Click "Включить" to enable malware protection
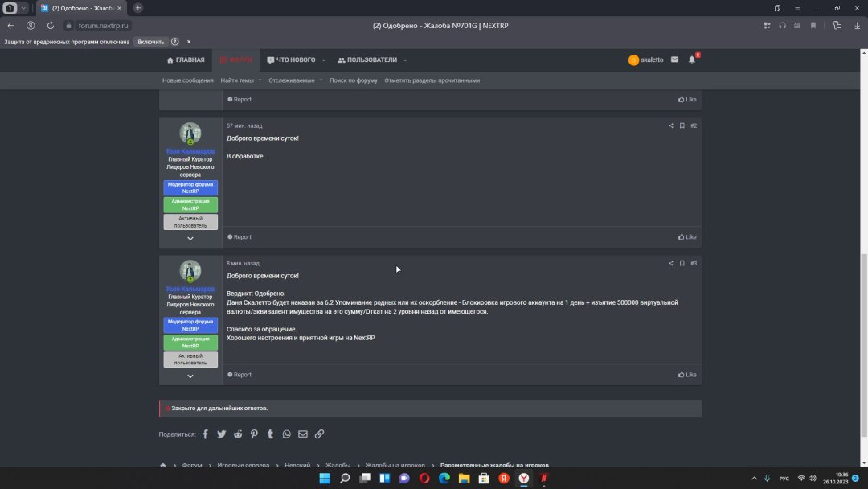The width and height of the screenshot is (868, 489). (150, 42)
